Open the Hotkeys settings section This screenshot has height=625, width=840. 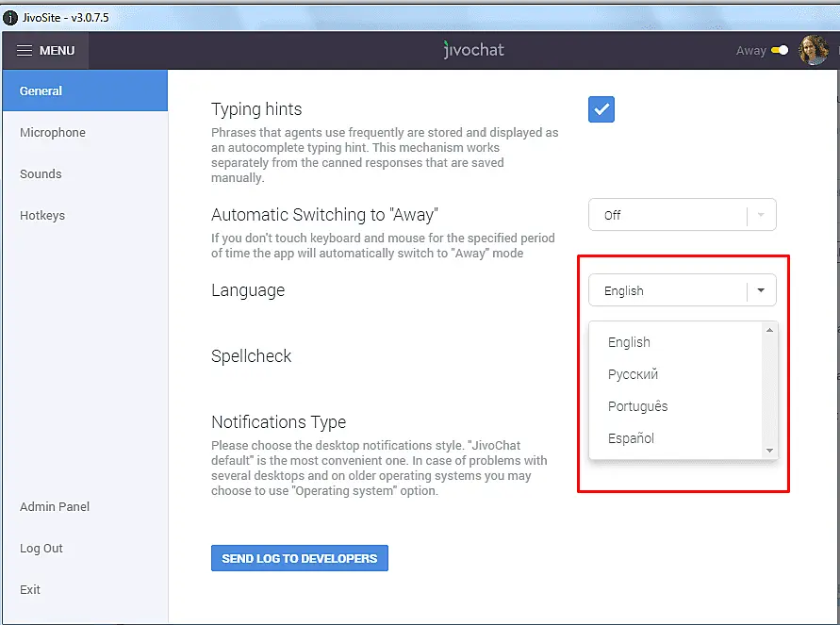42,215
